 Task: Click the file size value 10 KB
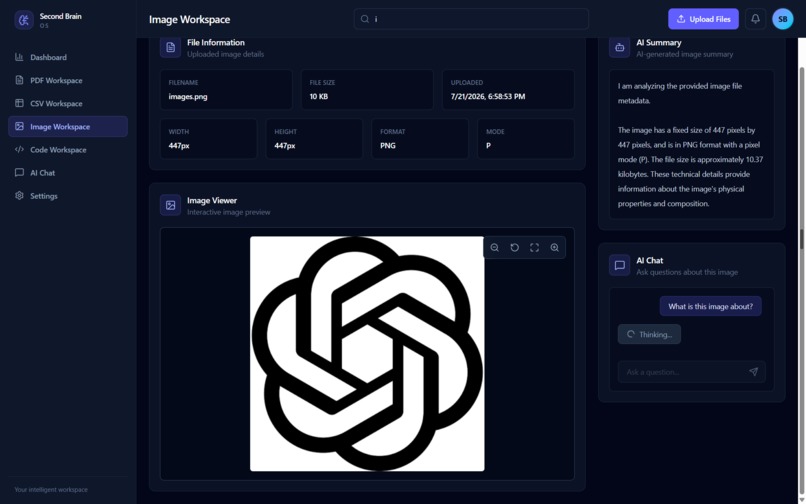(x=319, y=96)
